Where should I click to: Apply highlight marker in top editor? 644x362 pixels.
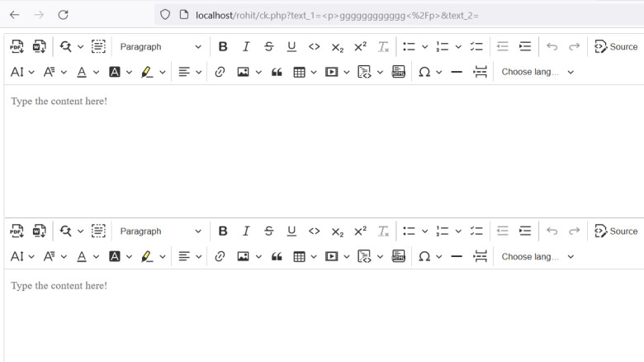coord(147,72)
